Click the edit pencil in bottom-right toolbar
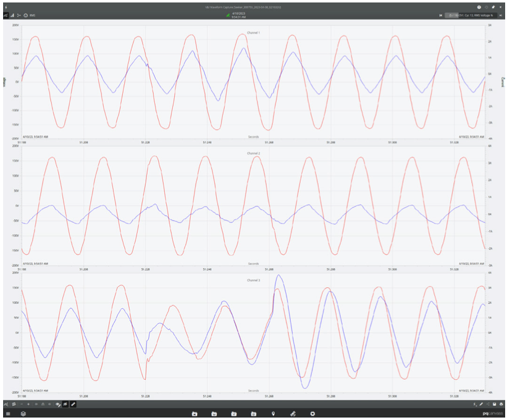 coord(481,404)
